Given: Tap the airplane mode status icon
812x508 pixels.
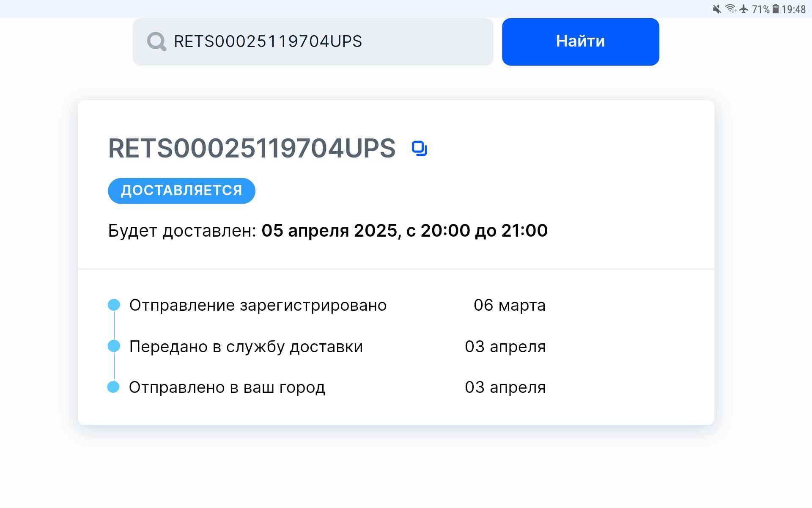Looking at the screenshot, I should [744, 9].
